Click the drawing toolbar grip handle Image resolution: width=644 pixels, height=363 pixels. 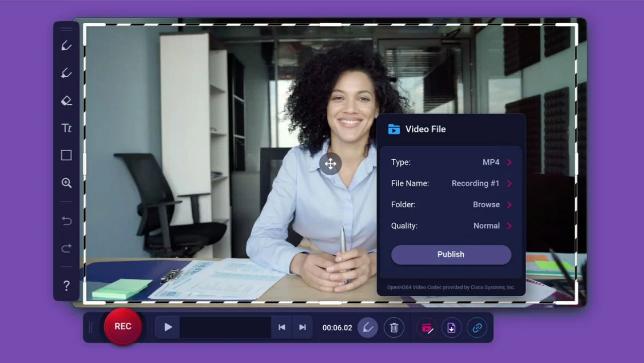(66, 29)
